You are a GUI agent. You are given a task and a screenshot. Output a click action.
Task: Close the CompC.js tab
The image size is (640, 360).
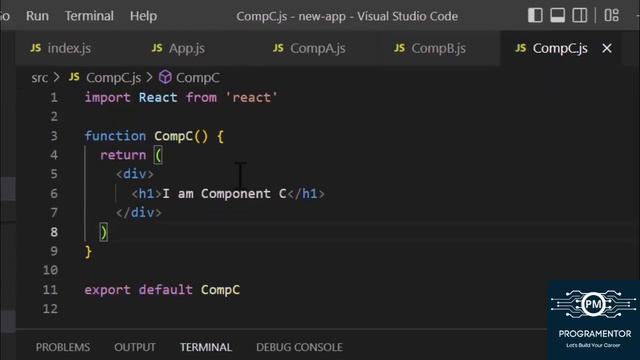(607, 48)
